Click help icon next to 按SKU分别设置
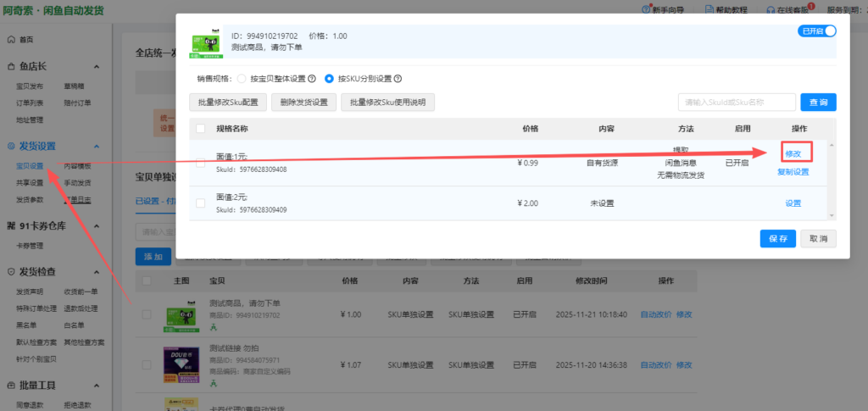The width and height of the screenshot is (868, 411). pos(398,79)
